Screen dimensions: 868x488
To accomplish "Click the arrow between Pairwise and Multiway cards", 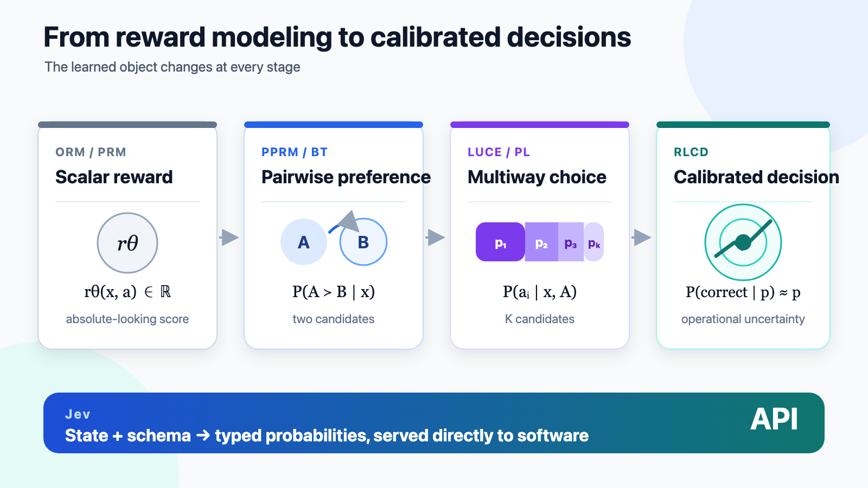I will pyautogui.click(x=436, y=237).
